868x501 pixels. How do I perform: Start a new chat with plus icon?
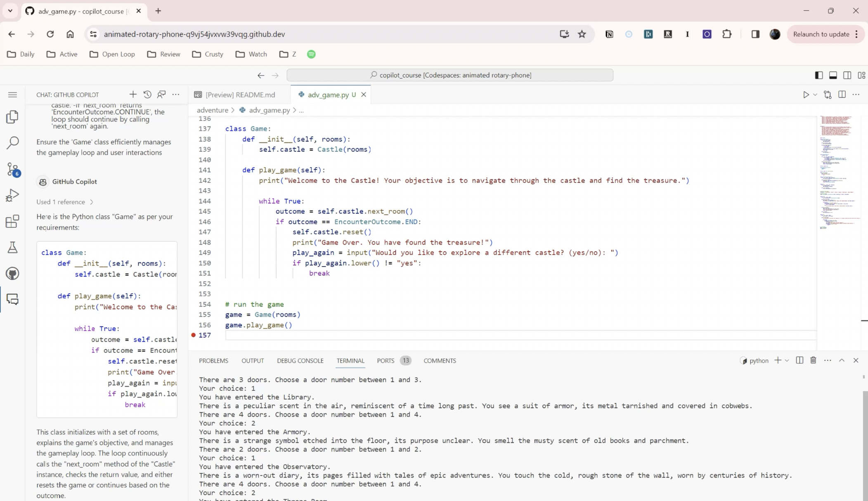tap(133, 95)
